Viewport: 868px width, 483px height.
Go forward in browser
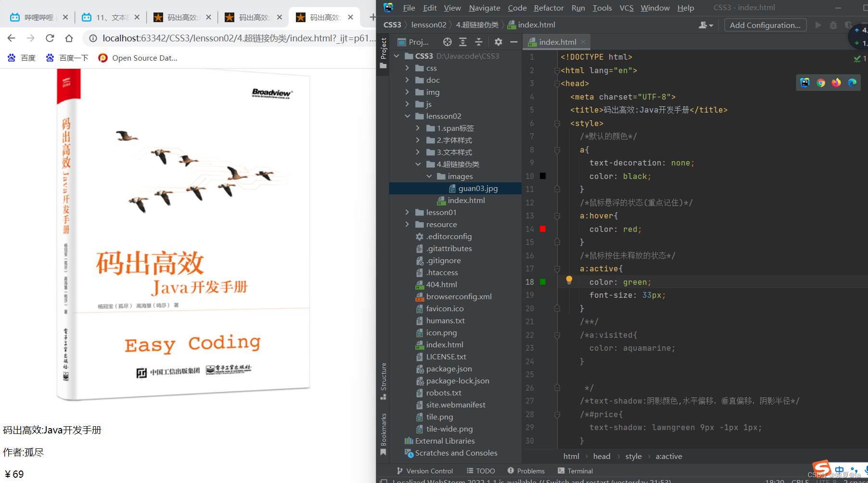pyautogui.click(x=31, y=38)
